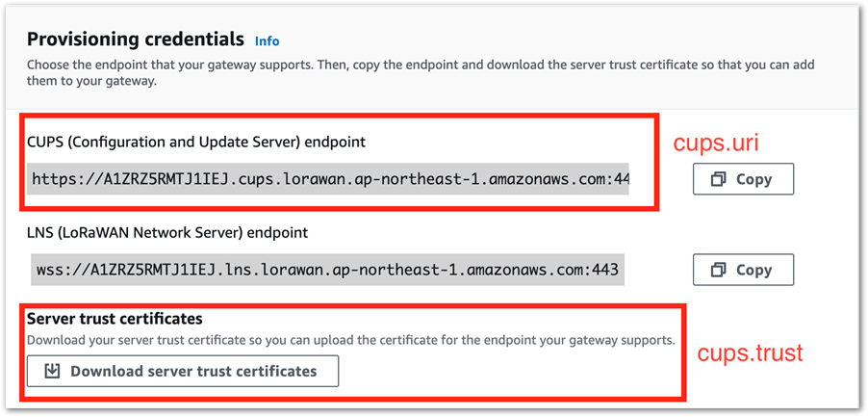
Task: Click the Server trust certificates heading
Action: (x=115, y=319)
